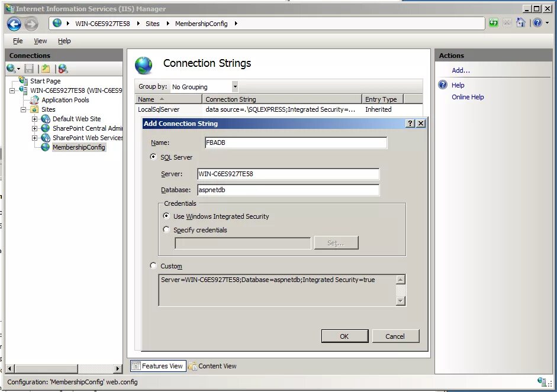Screen dimensions: 557x392
Task: Click the Entry Type column header
Action: [382, 99]
